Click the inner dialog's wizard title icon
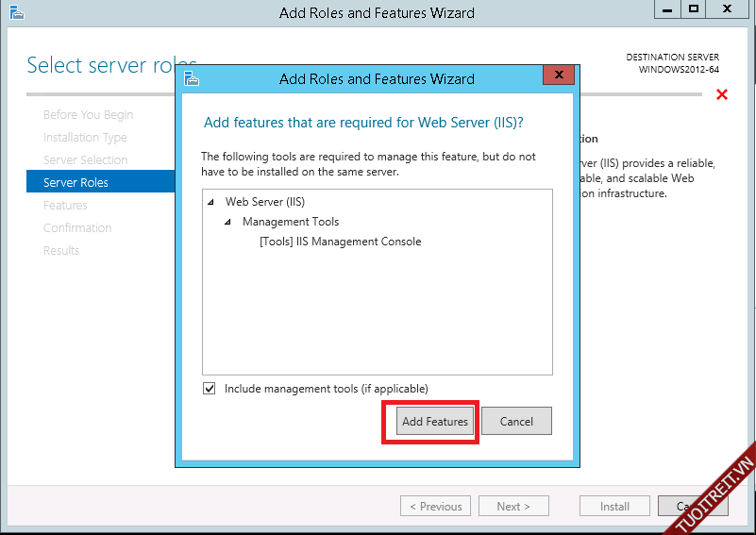Screen dimensions: 756x535 click(x=192, y=78)
